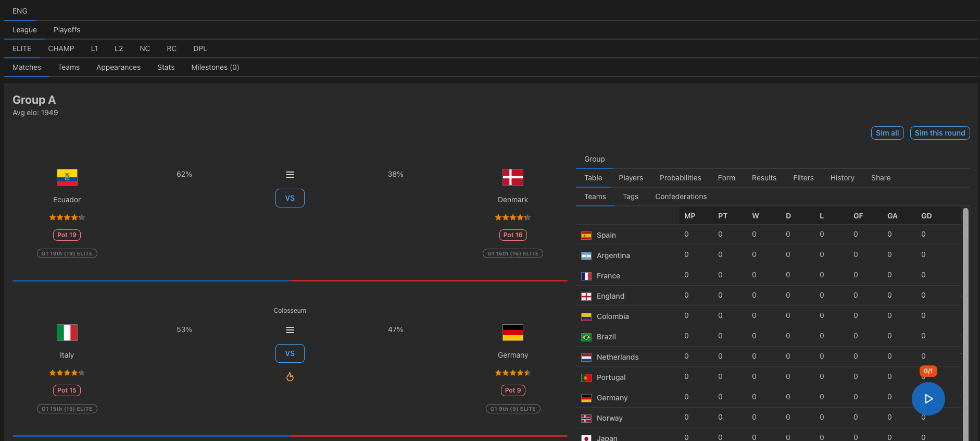Click the Pot 15 badge
980x441 pixels.
point(67,390)
